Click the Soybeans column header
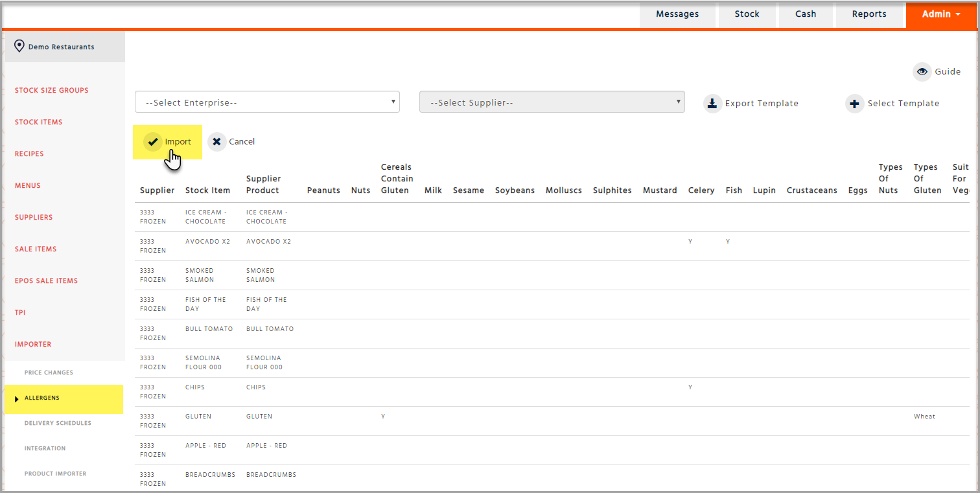Image resolution: width=980 pixels, height=493 pixels. click(x=515, y=190)
